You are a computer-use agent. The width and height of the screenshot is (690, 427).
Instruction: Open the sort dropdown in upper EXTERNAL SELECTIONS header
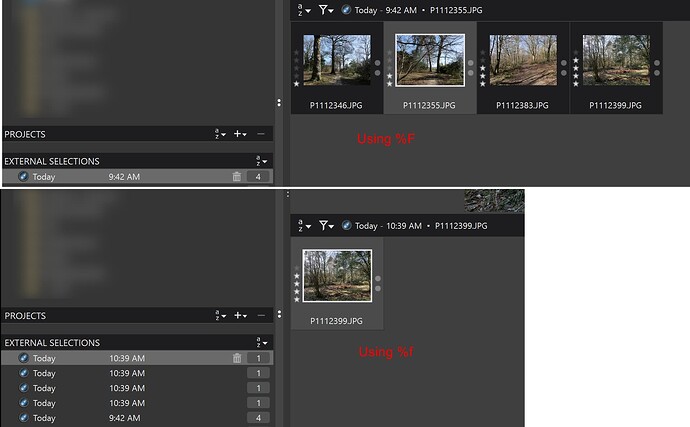[261, 161]
